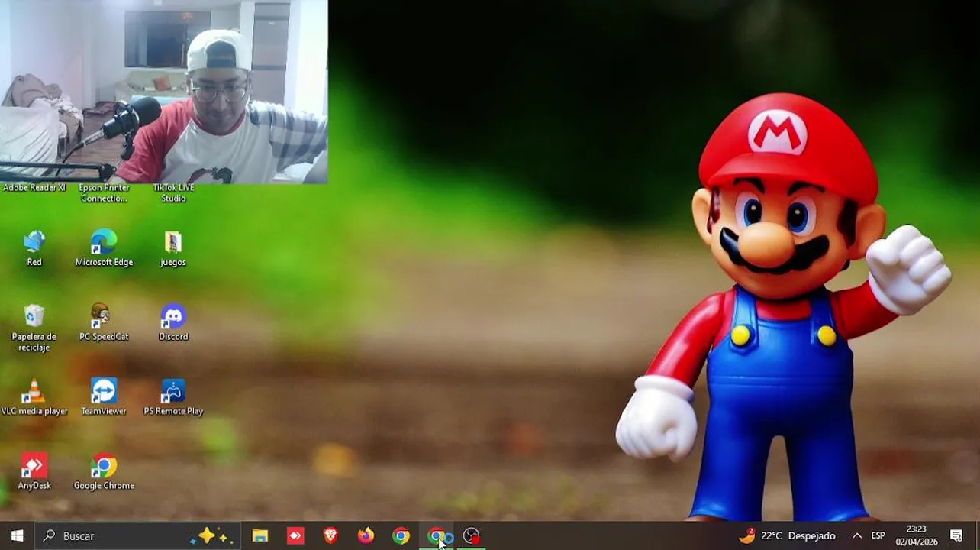Click the search sparkle highlights icon
Viewport: 980px width, 550px height.
[x=210, y=535]
